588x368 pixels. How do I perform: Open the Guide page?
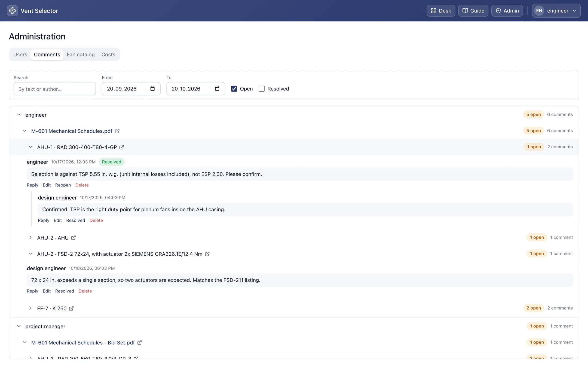pos(473,11)
